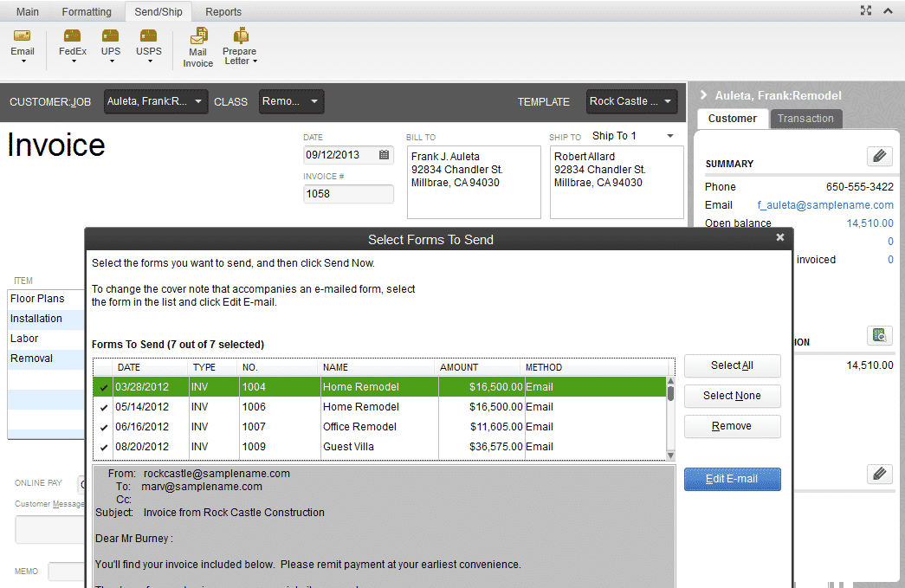Uncheck invoice 1009 checkmark

(104, 447)
